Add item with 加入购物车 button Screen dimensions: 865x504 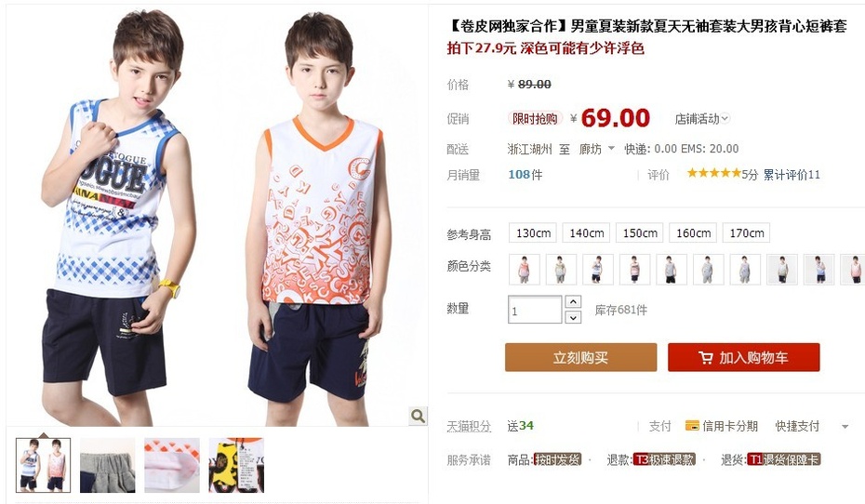[744, 357]
